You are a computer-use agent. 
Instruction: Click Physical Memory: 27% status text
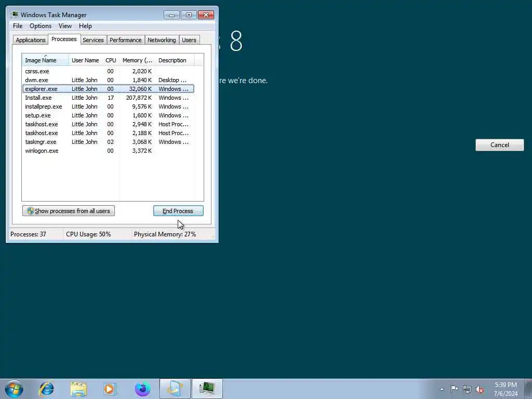[x=165, y=234]
